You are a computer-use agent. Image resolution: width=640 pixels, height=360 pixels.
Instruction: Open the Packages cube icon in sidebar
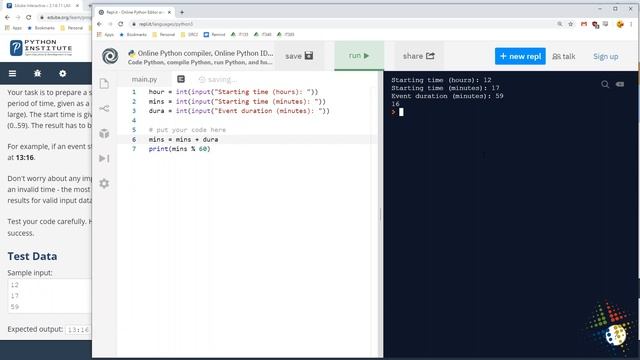click(x=104, y=133)
